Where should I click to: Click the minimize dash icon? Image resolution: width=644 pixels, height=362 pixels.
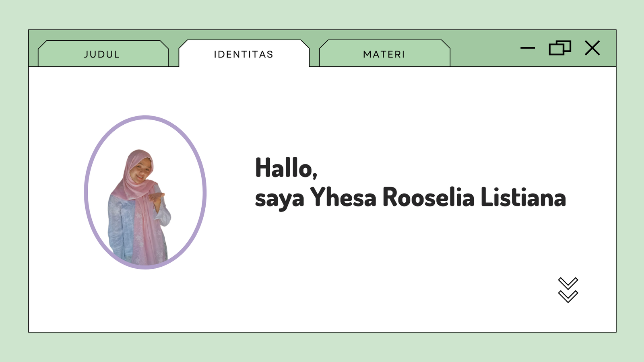tap(527, 48)
